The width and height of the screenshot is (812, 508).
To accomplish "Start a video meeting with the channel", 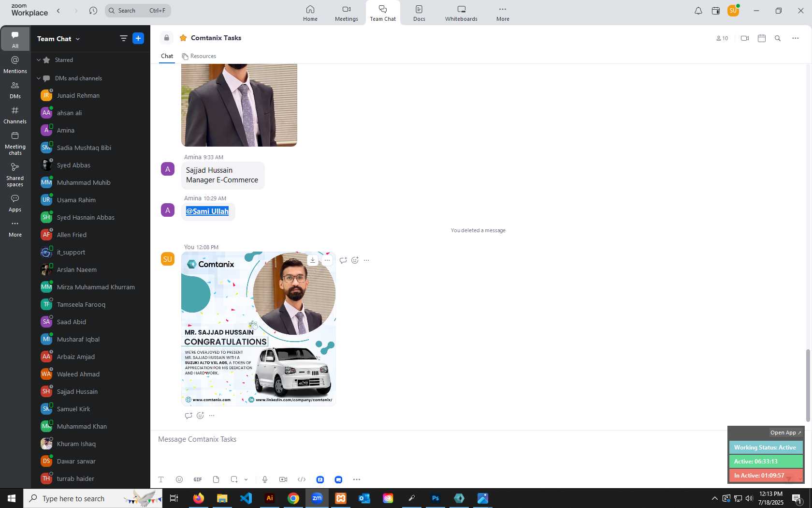I will coord(745,38).
